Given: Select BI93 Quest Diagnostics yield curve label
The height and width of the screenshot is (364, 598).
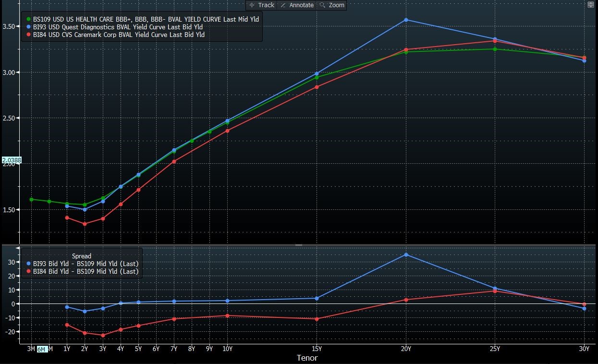Looking at the screenshot, I should pos(119,27).
